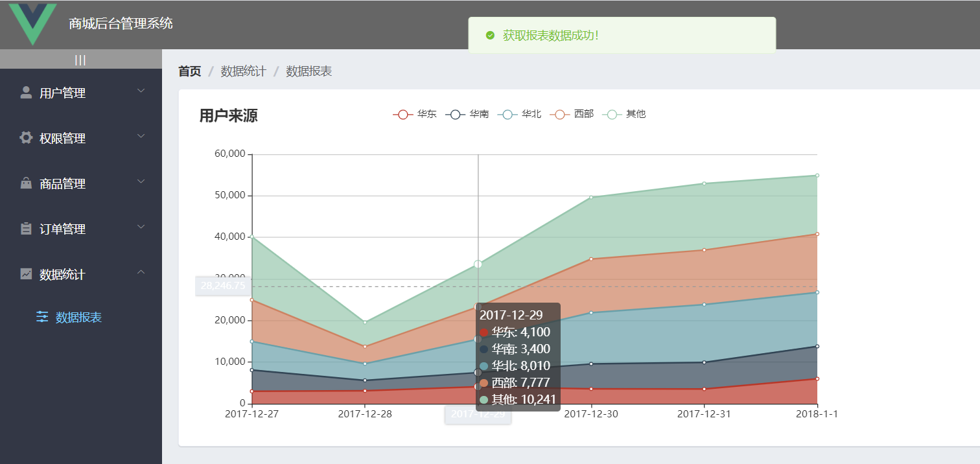Toggle the 华东 legend series
980x464 pixels.
[x=415, y=114]
